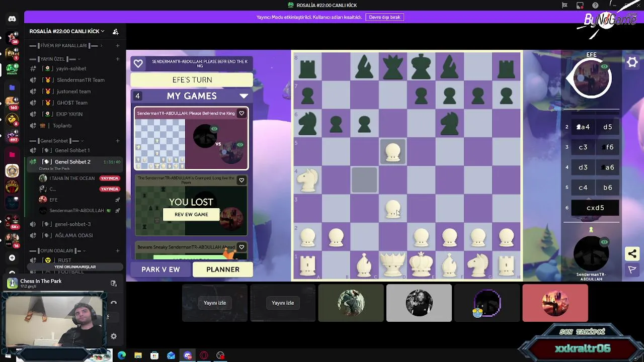Screen dimensions: 644x362
Task: Favorite the 'Beware Sneaky SendermanTR' game
Action: 242,247
